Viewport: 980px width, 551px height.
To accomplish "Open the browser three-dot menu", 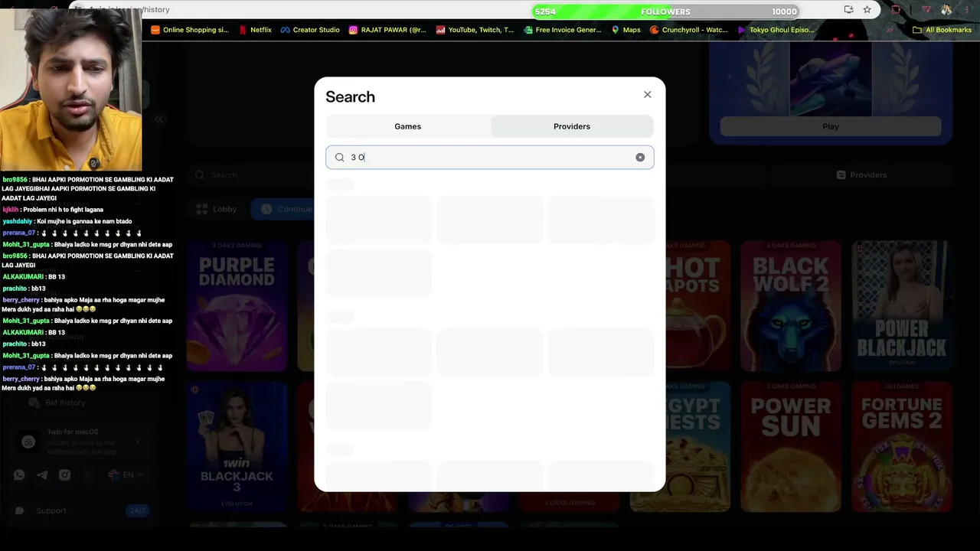I will [968, 10].
